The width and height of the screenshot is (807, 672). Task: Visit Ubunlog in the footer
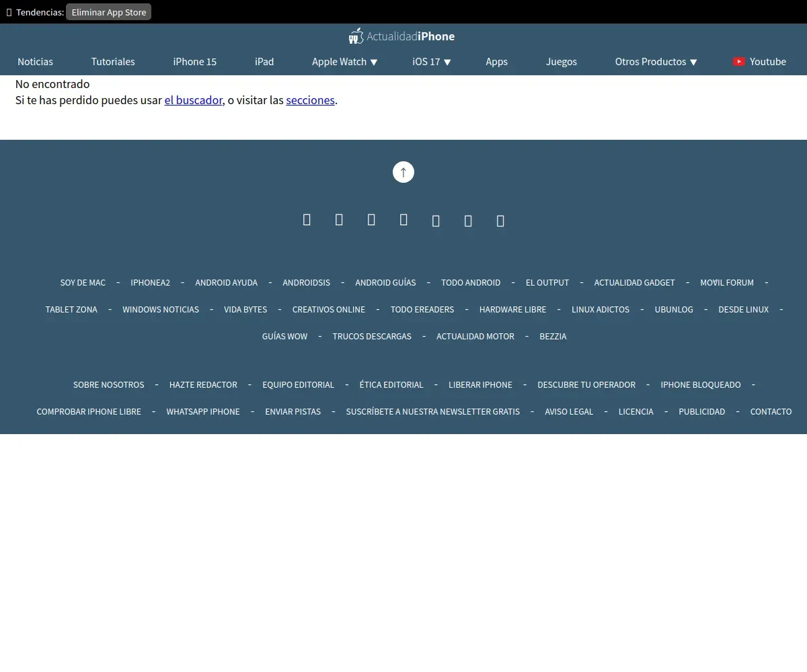point(674,309)
